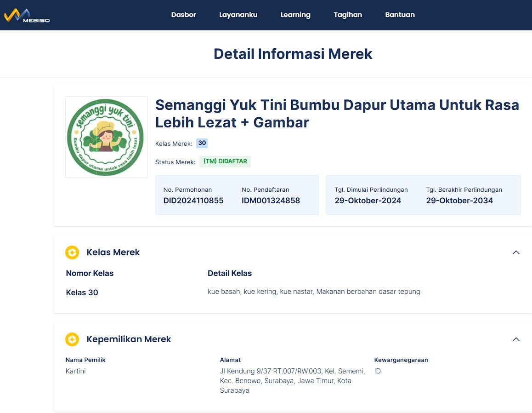The width and height of the screenshot is (532, 413).
Task: Select application number DID2024110855
Action: [x=193, y=201]
